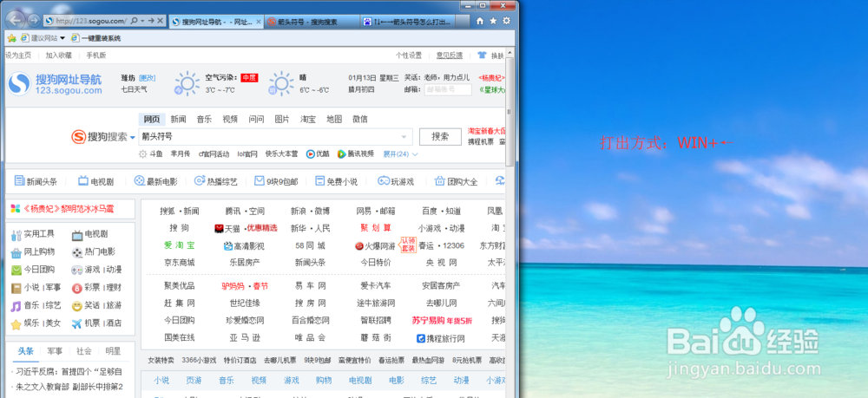Open the address bar history dropdown arrow

coord(143,21)
